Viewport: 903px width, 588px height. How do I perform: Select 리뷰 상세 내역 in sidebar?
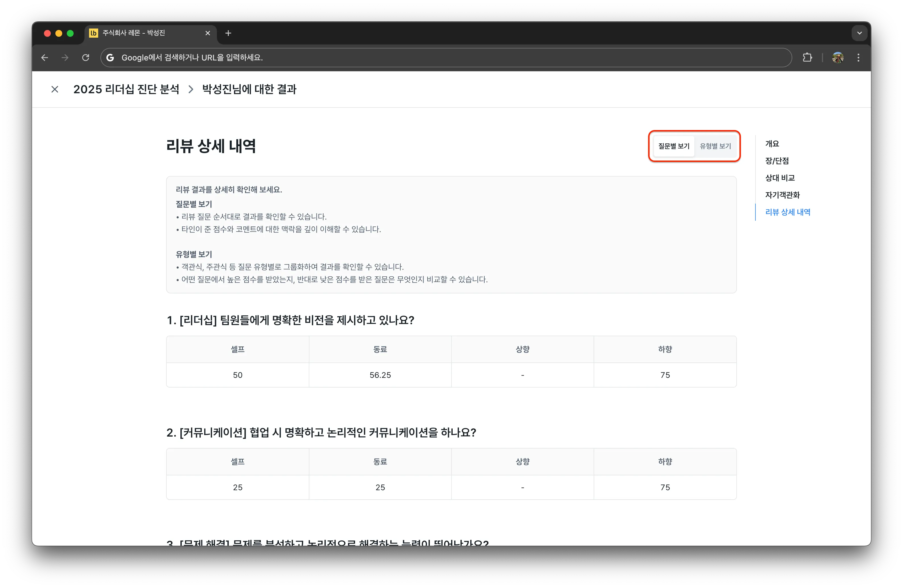788,212
